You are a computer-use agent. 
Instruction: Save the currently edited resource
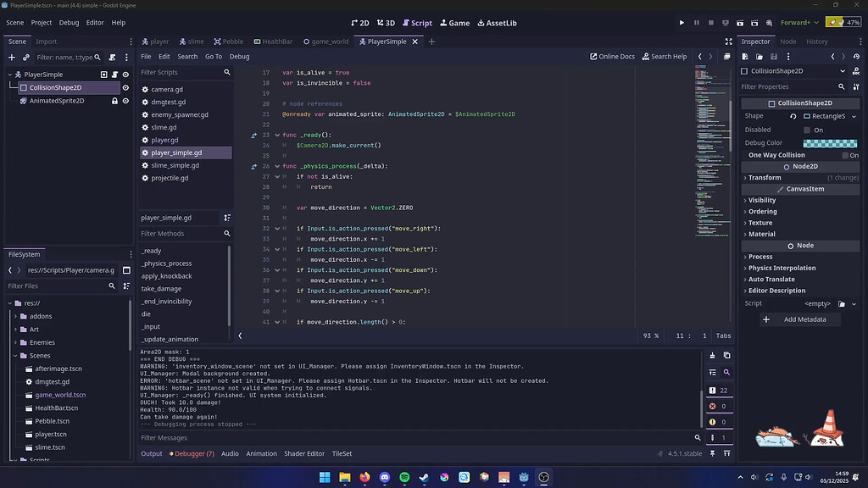coord(774,57)
